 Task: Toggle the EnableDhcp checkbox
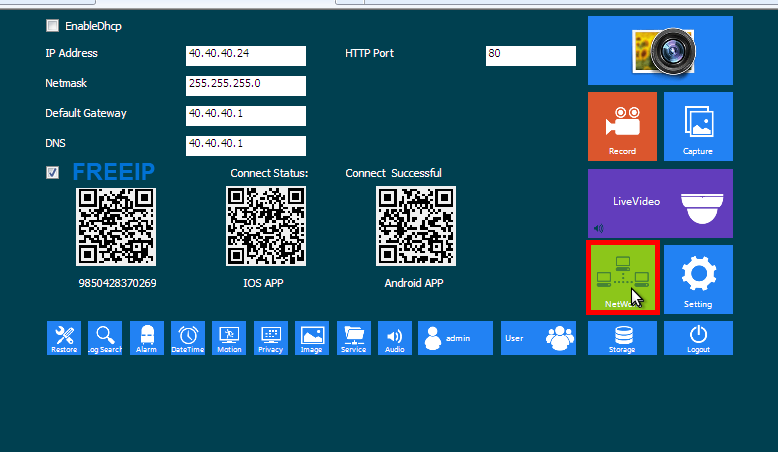[53, 26]
